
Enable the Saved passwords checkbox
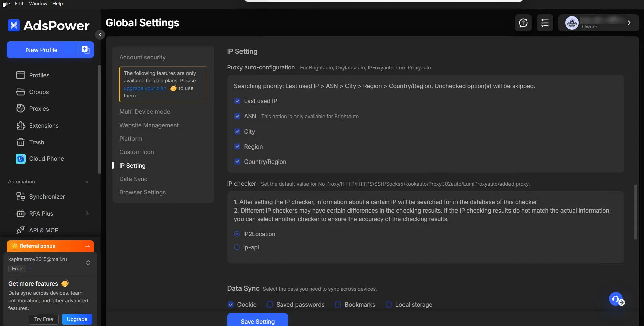270,305
